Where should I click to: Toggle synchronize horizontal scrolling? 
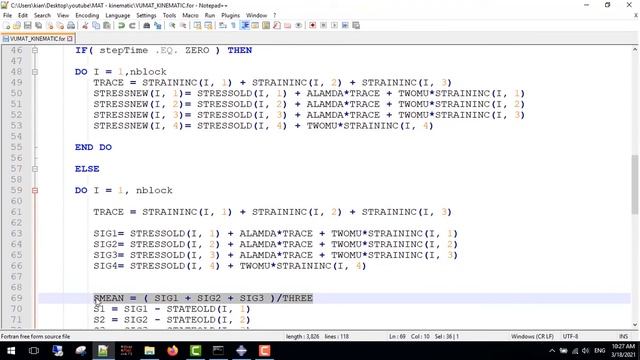click(x=207, y=25)
